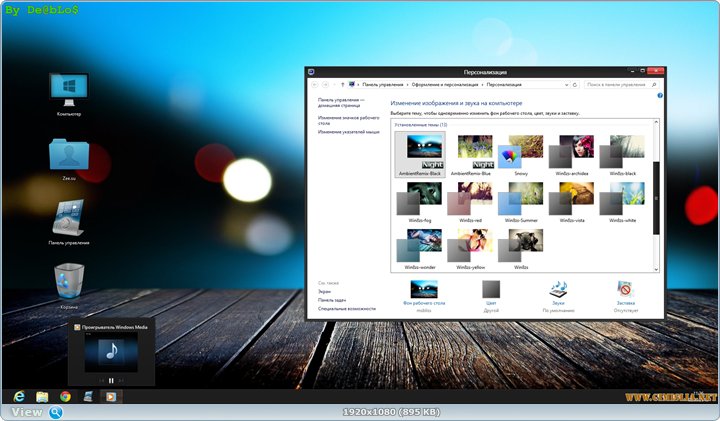720x421 pixels.
Task: Open Панель управления desktop icon
Action: tap(69, 217)
